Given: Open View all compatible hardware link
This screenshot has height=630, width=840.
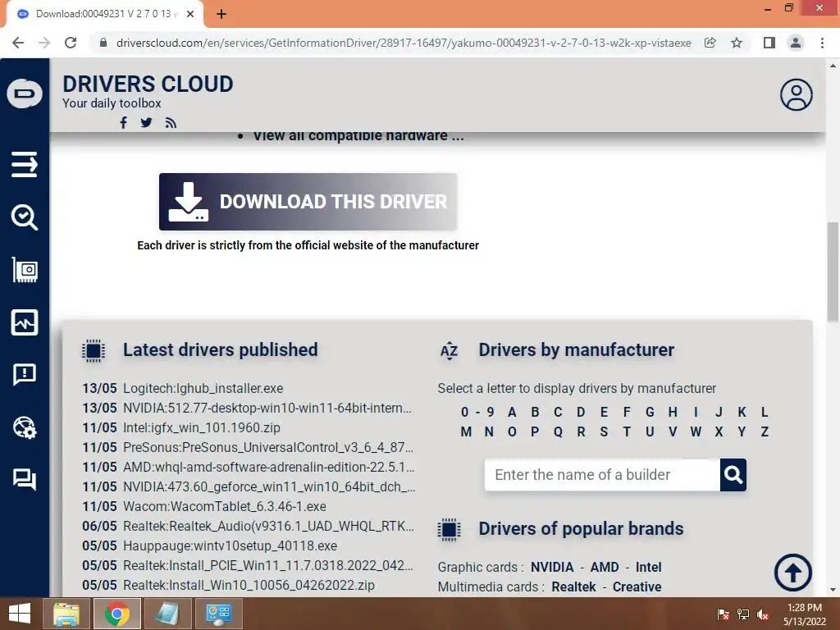Looking at the screenshot, I should click(358, 135).
